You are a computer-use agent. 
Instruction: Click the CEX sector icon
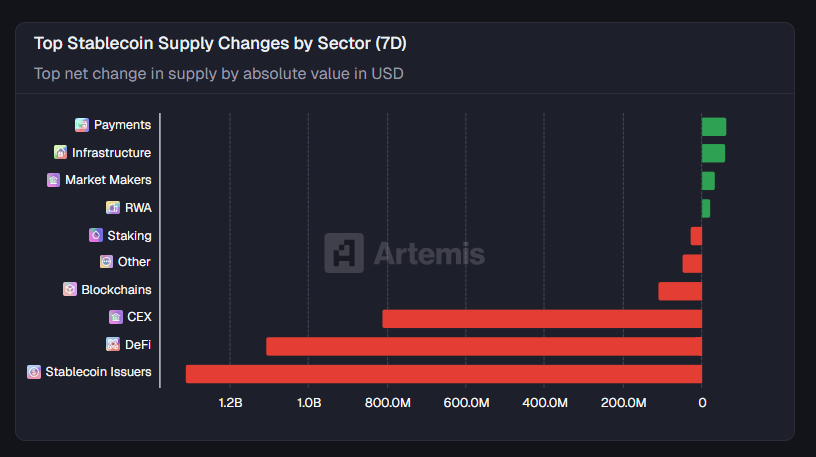click(x=116, y=317)
